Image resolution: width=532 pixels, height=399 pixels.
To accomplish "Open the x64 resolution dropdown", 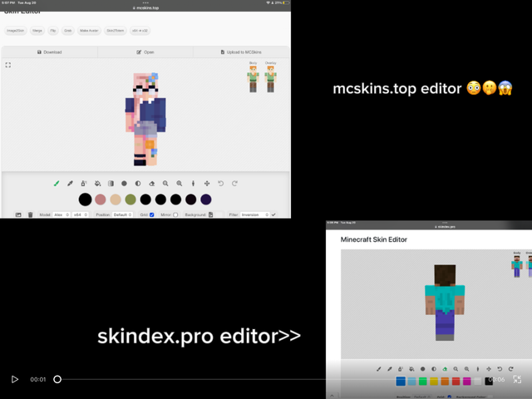I will [x=81, y=214].
